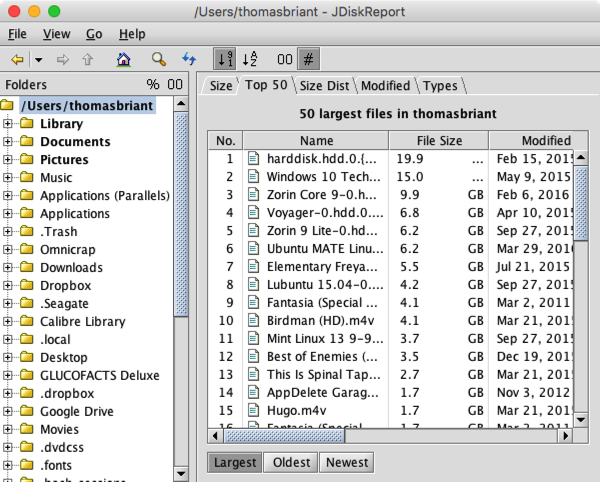Click the folder tree scrollbar down arrow

[x=181, y=474]
